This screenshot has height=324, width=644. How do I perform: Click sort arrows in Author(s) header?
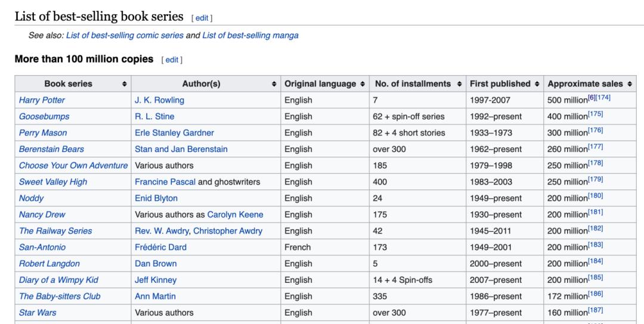(274, 84)
